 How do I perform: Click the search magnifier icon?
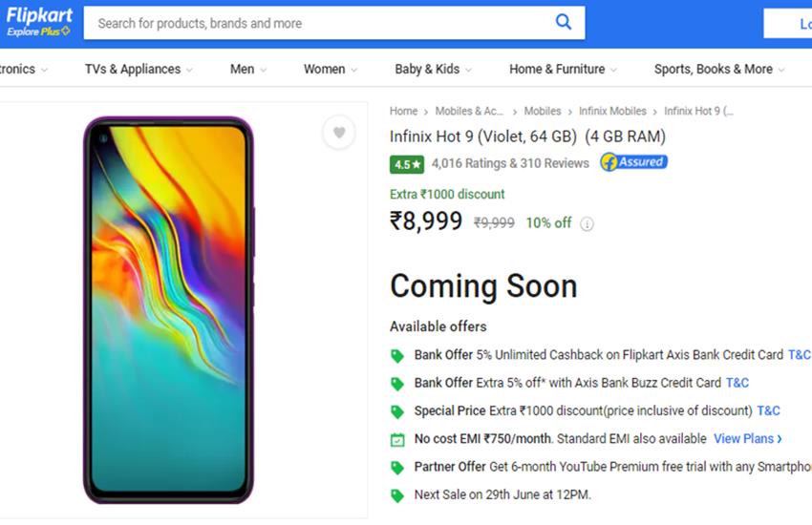(x=564, y=22)
